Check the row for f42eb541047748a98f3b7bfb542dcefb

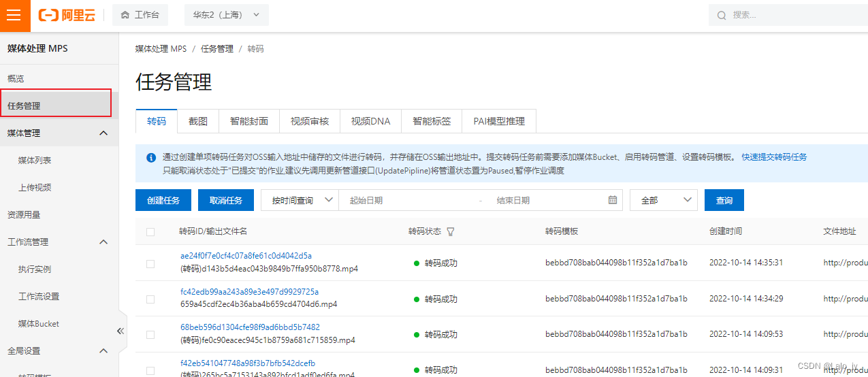[150, 370]
